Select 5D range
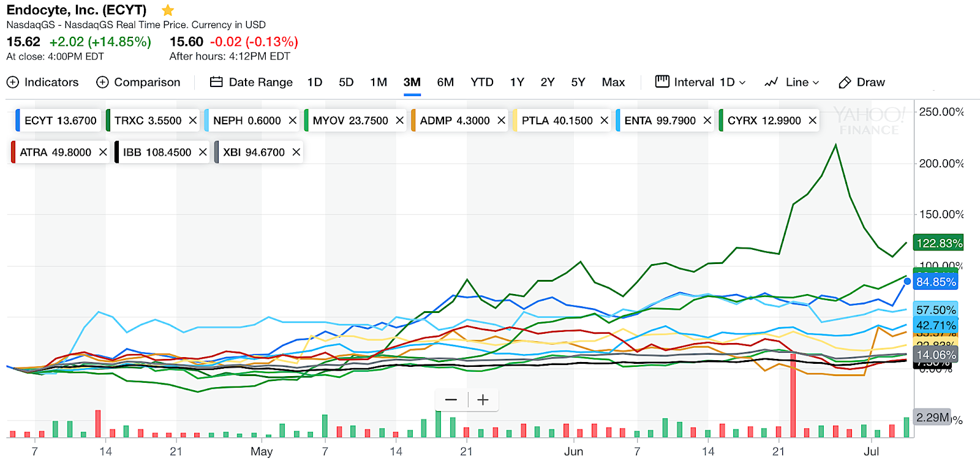This screenshot has height=460, width=980. (x=346, y=82)
